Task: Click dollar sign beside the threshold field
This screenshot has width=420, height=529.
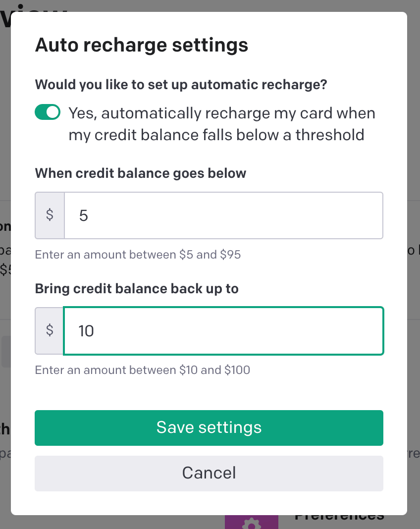Action: click(x=50, y=215)
